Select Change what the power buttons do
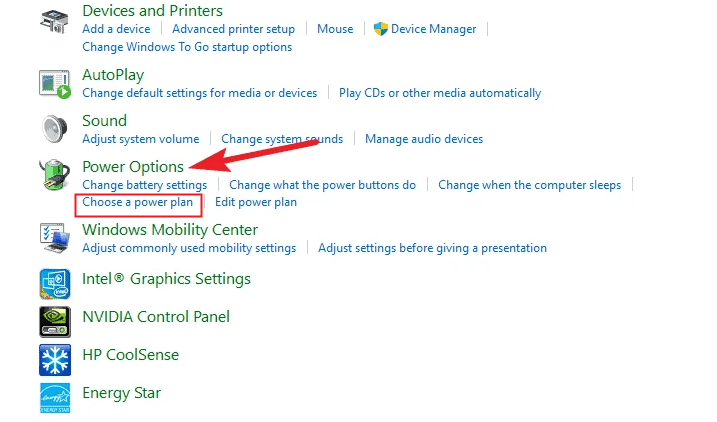 (322, 185)
